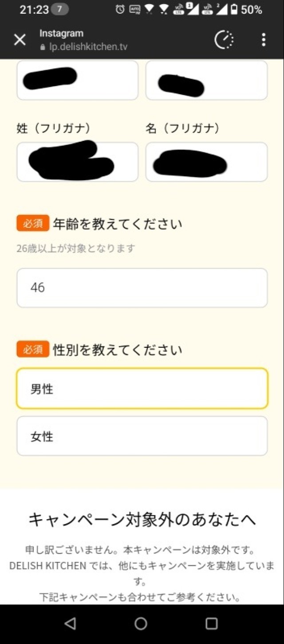
Task: Tap the Instagram page title
Action: click(x=61, y=33)
